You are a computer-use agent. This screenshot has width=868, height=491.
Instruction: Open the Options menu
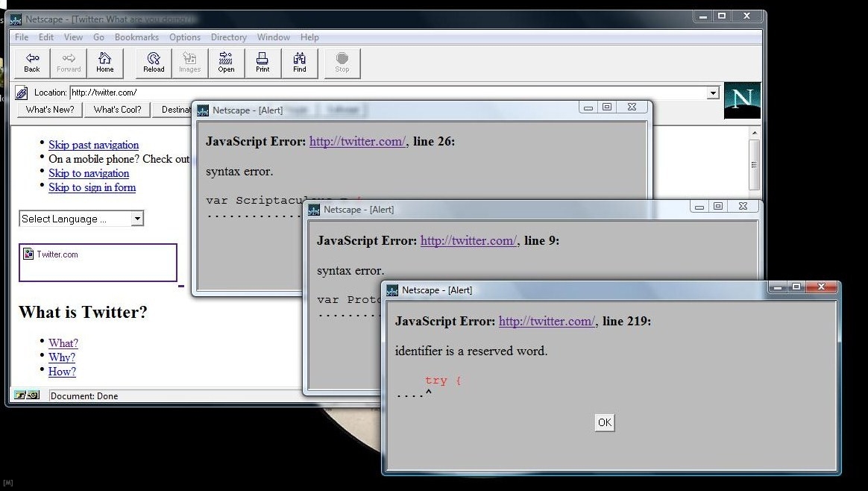(x=184, y=37)
